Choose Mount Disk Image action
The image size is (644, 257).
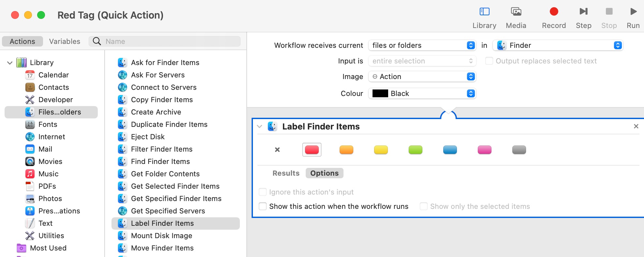point(161,236)
